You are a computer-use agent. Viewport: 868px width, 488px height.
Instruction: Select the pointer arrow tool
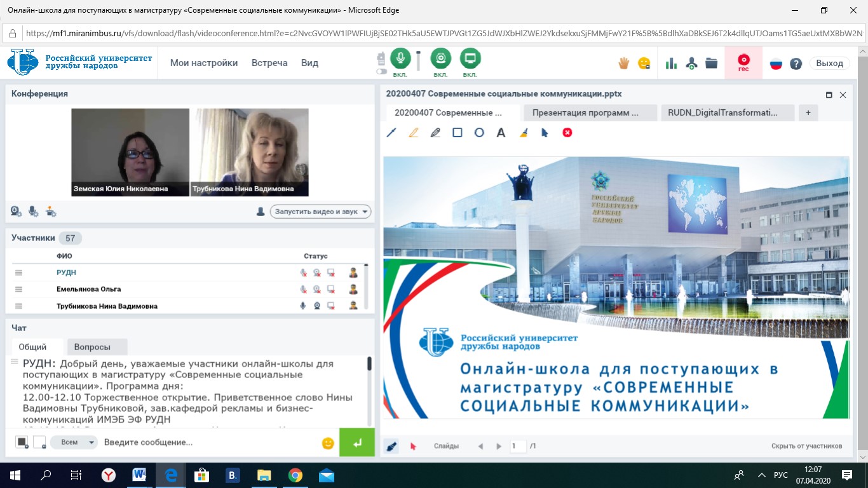click(545, 133)
